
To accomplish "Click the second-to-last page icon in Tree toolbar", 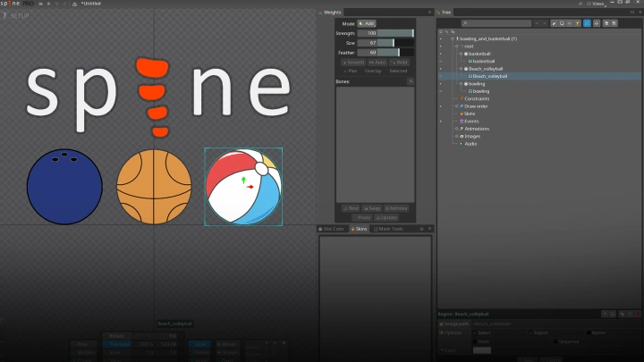I will coord(606,23).
